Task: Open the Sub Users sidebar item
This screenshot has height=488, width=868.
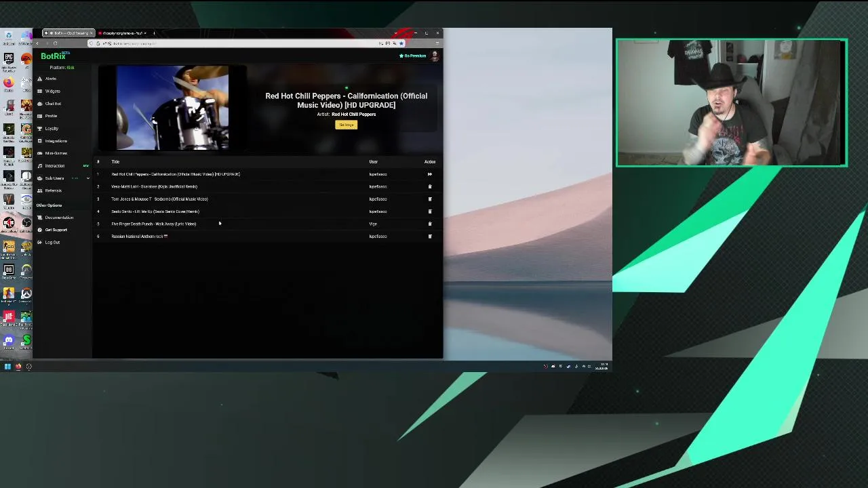Action: (50, 178)
